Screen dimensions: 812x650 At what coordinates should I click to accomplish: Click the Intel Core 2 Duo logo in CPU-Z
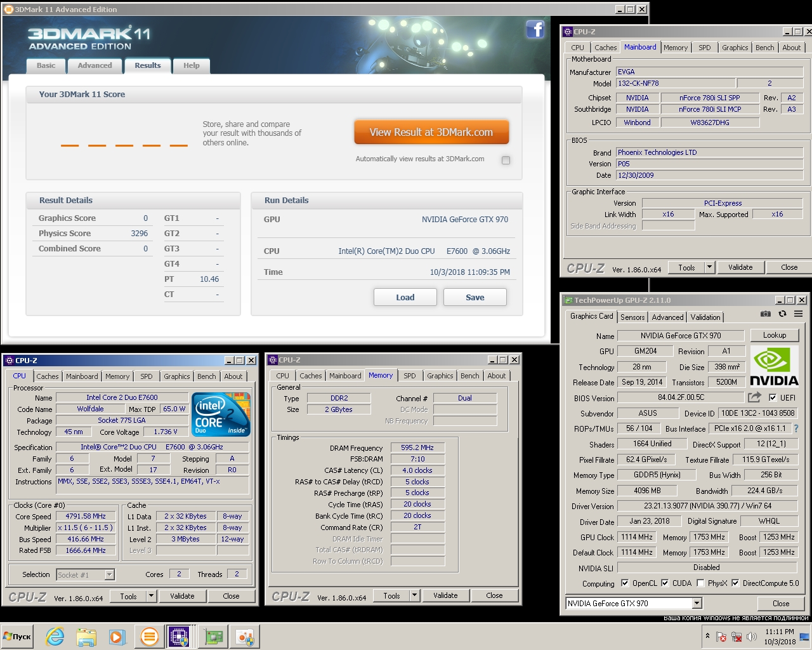(221, 415)
